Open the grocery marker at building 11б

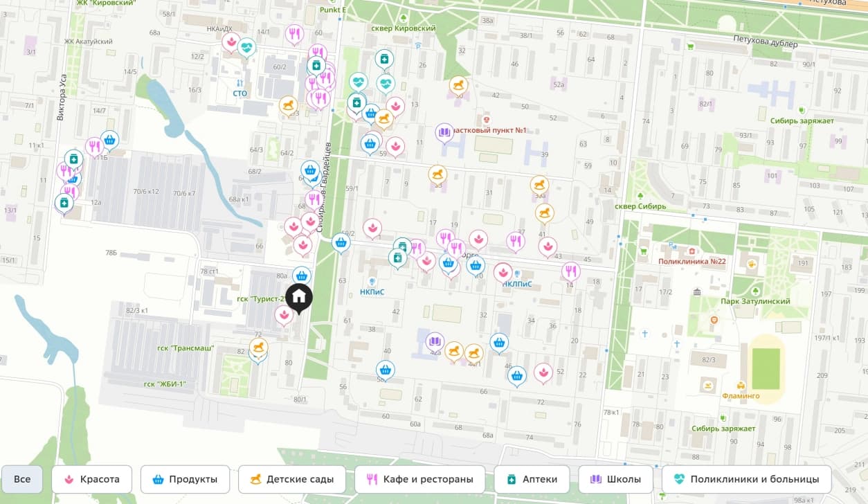[109, 140]
